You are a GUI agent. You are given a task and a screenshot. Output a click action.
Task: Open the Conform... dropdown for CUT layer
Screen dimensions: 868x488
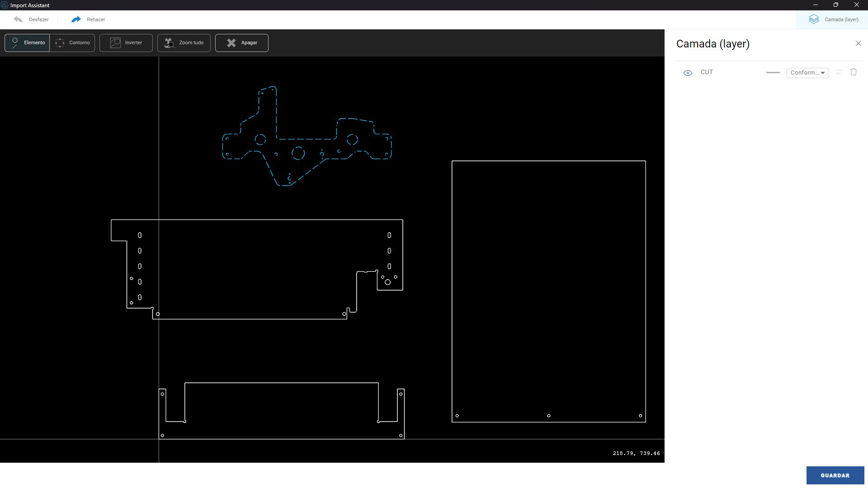coord(808,73)
